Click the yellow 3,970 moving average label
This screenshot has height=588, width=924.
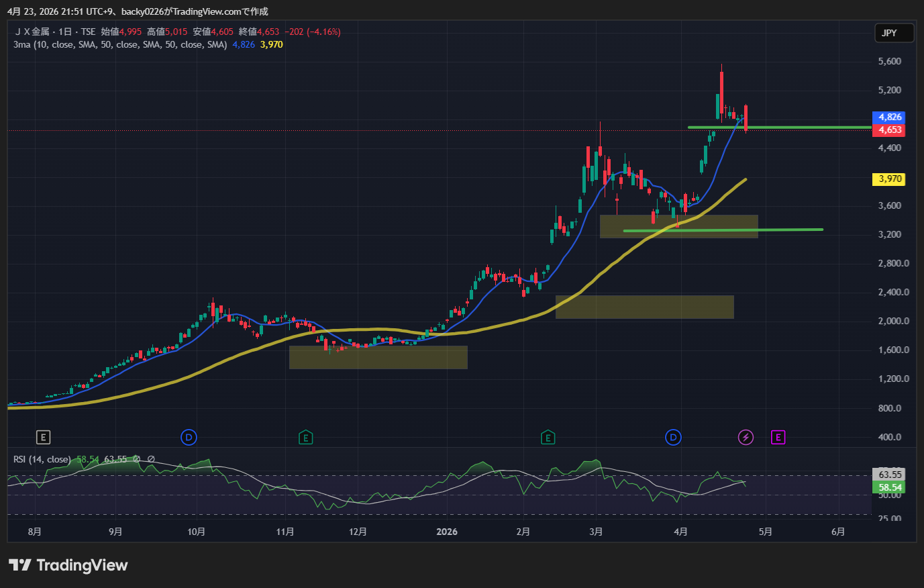(x=889, y=179)
